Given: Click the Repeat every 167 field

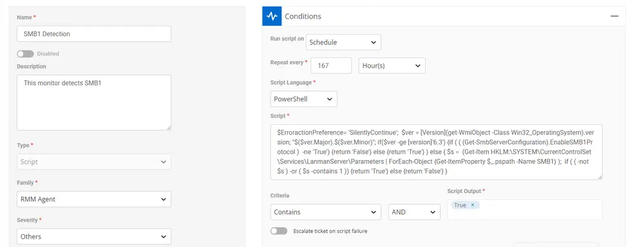Looking at the screenshot, I should (x=331, y=66).
